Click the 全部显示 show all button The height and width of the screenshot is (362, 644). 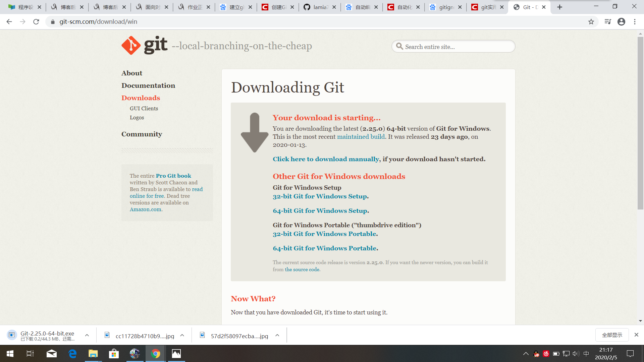(612, 335)
